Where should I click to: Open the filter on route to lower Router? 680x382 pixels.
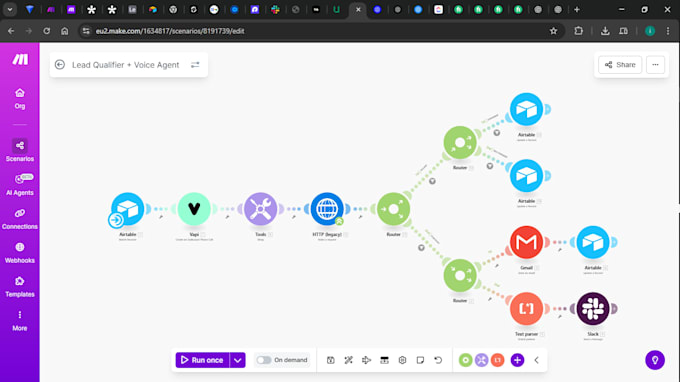click(x=421, y=248)
